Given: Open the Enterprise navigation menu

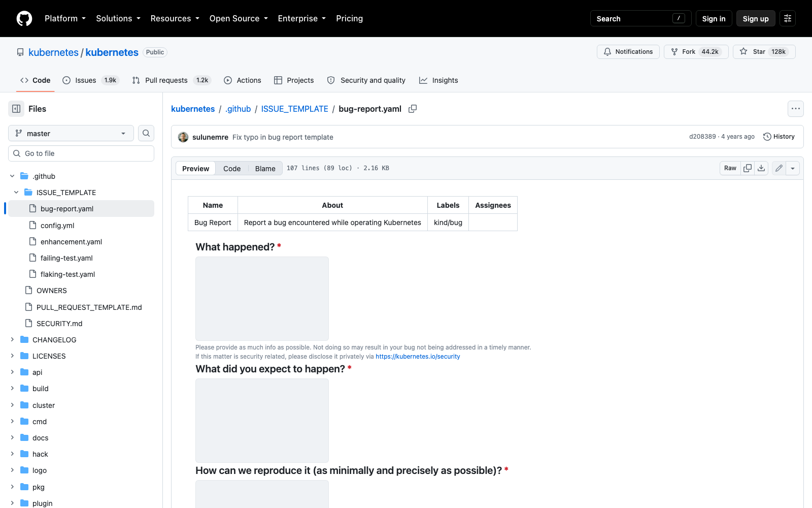Looking at the screenshot, I should [301, 18].
